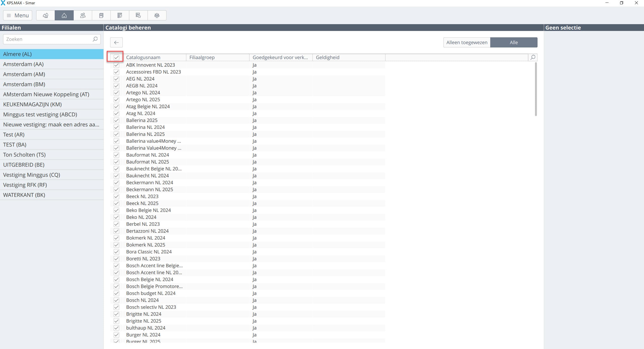The width and height of the screenshot is (644, 349).
Task: Open the users group icon tab
Action: point(83,15)
